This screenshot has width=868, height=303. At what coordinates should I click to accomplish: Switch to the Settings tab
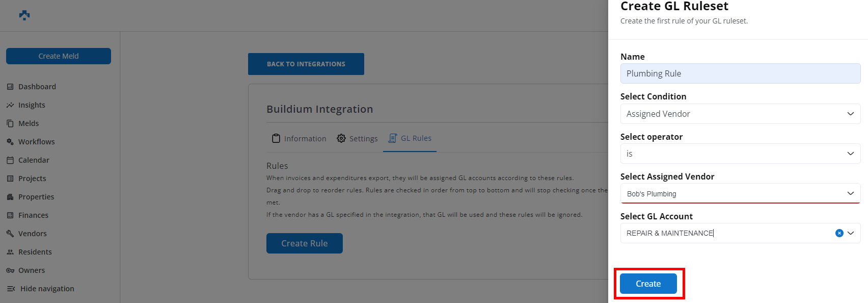[358, 138]
